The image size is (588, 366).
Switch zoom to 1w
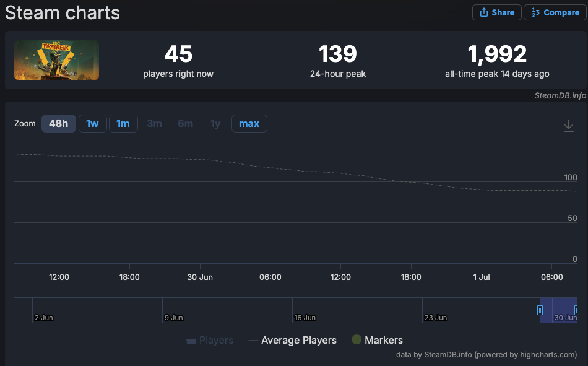click(93, 123)
